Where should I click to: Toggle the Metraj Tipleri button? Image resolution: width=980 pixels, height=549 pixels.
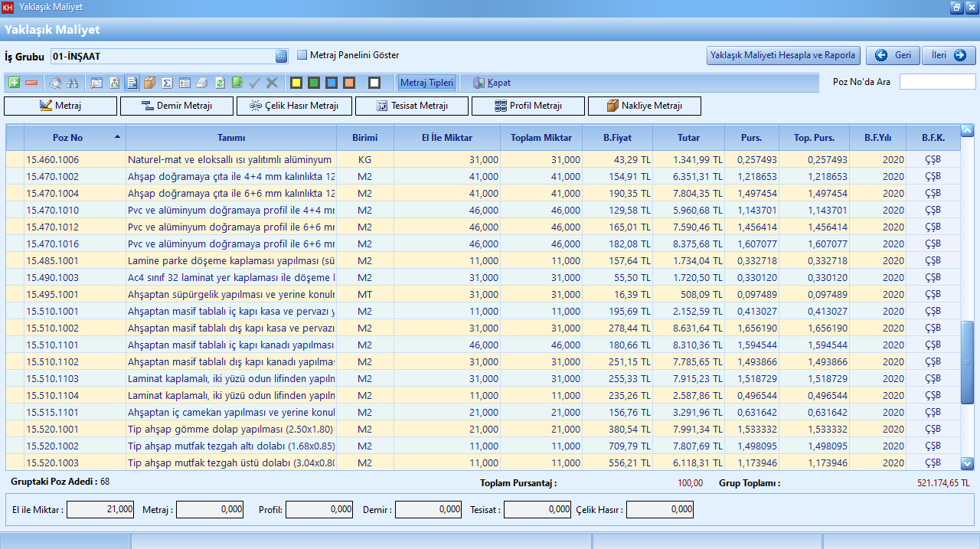point(427,83)
